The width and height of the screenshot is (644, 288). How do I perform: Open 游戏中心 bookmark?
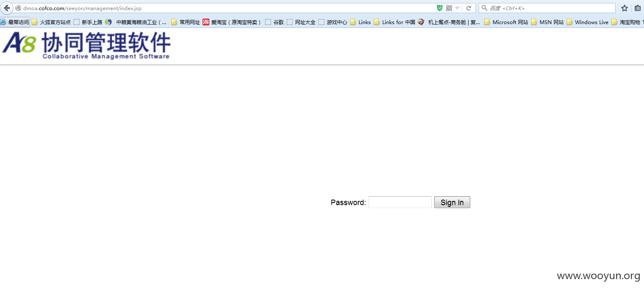[x=333, y=22]
